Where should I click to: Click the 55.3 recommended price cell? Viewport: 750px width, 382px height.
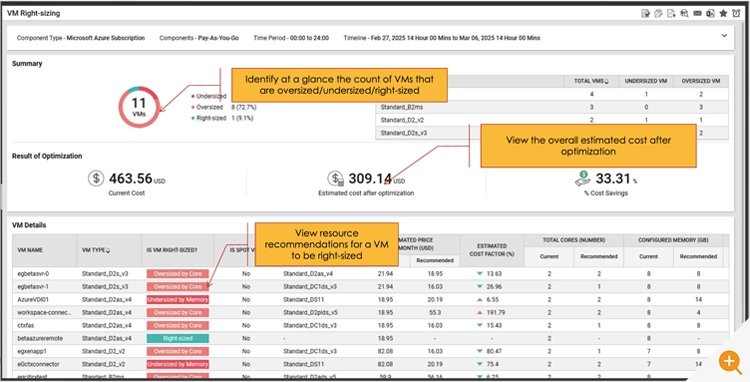tap(435, 313)
